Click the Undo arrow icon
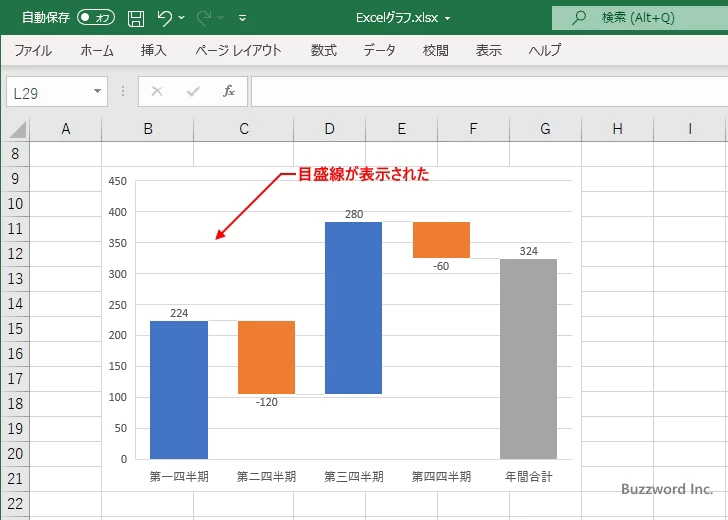Image resolution: width=728 pixels, height=520 pixels. click(x=164, y=18)
